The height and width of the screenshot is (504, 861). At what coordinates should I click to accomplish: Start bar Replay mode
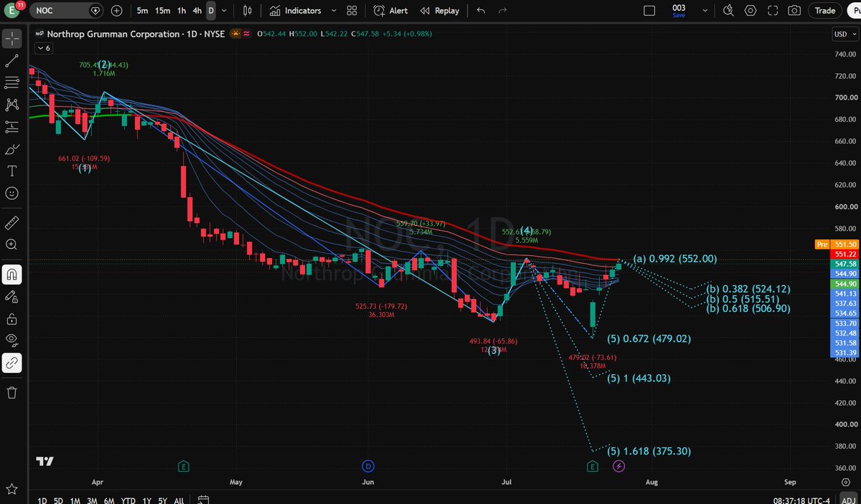point(439,11)
